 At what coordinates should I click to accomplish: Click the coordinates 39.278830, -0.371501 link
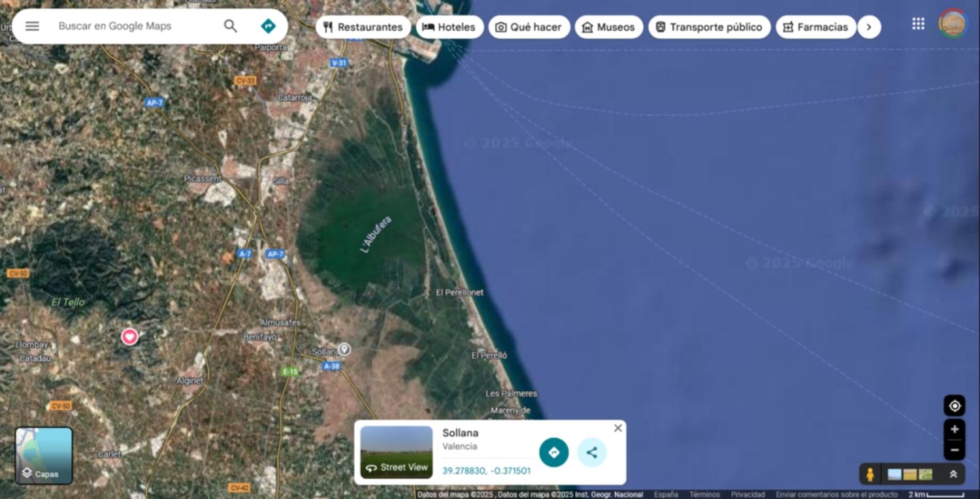486,471
